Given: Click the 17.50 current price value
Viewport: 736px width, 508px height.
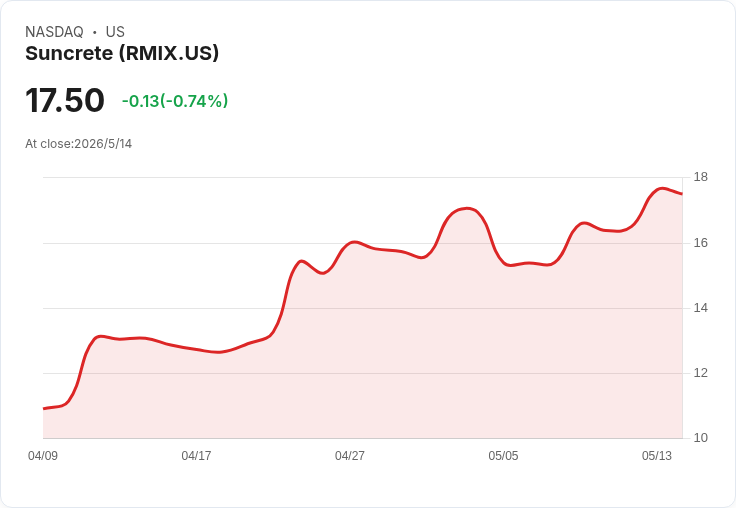Looking at the screenshot, I should click(x=65, y=100).
